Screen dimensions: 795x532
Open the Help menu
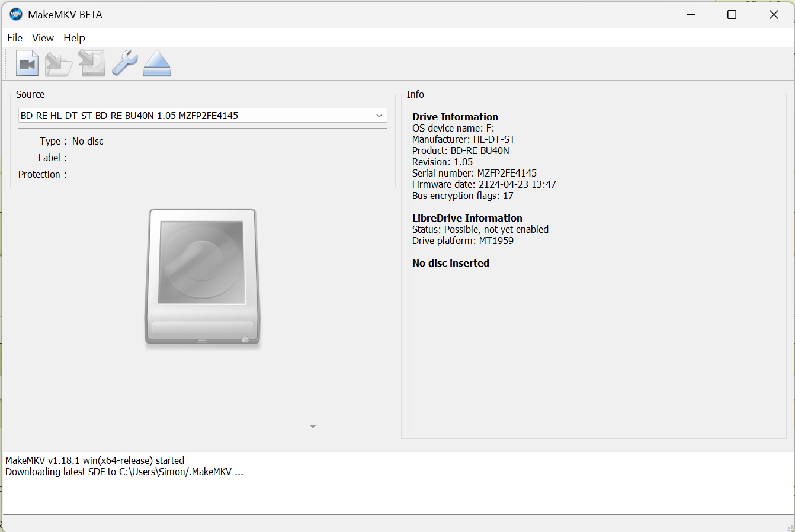click(74, 38)
